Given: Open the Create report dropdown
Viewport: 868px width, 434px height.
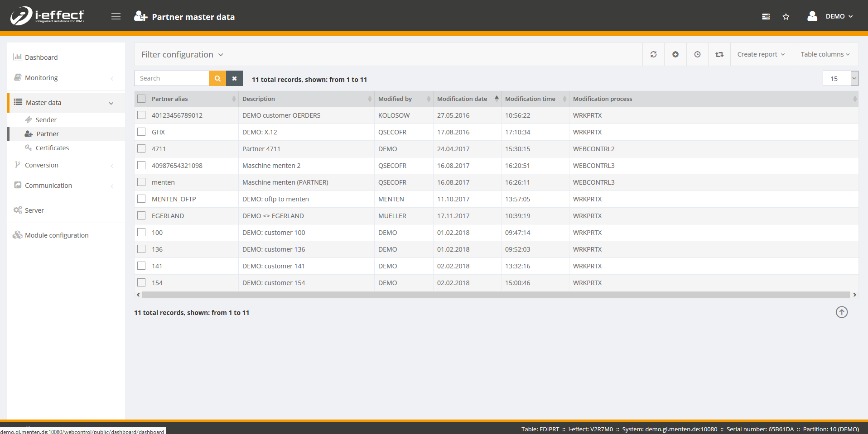Looking at the screenshot, I should click(761, 54).
